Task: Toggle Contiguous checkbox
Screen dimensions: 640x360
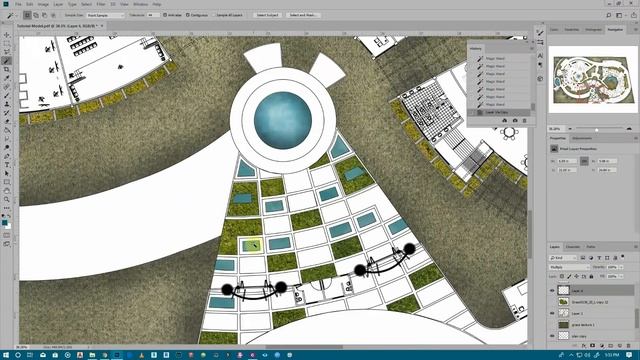Action: point(188,15)
